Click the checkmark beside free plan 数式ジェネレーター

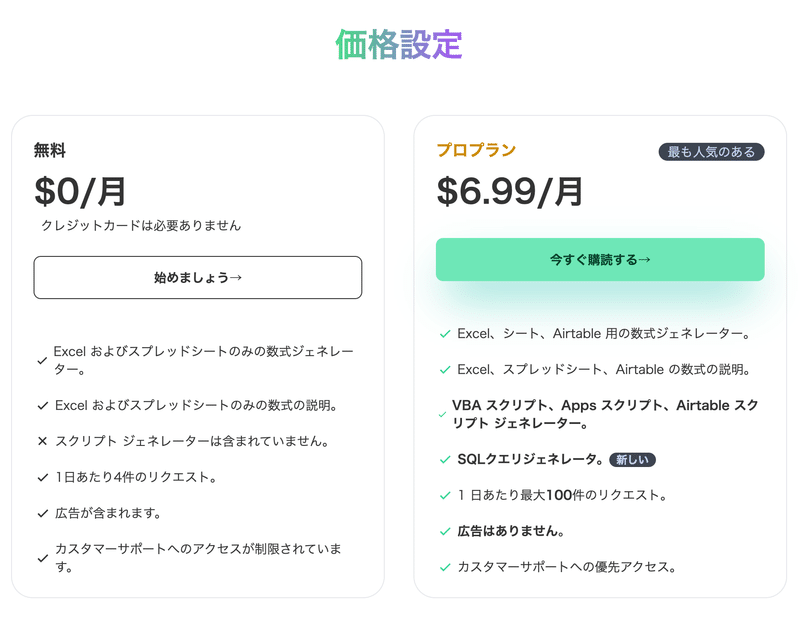coord(42,361)
